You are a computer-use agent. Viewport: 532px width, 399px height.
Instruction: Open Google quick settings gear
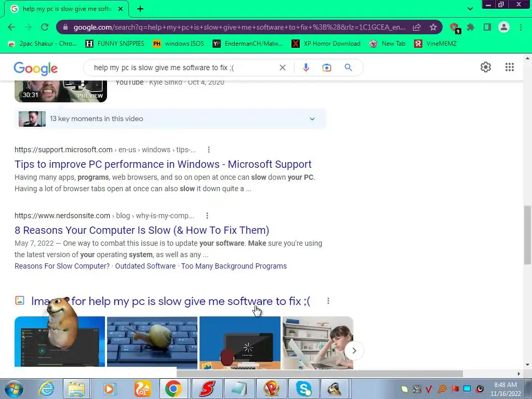tap(486, 67)
